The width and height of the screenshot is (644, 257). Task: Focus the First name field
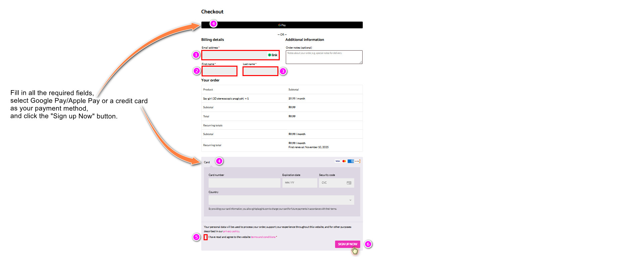[219, 71]
